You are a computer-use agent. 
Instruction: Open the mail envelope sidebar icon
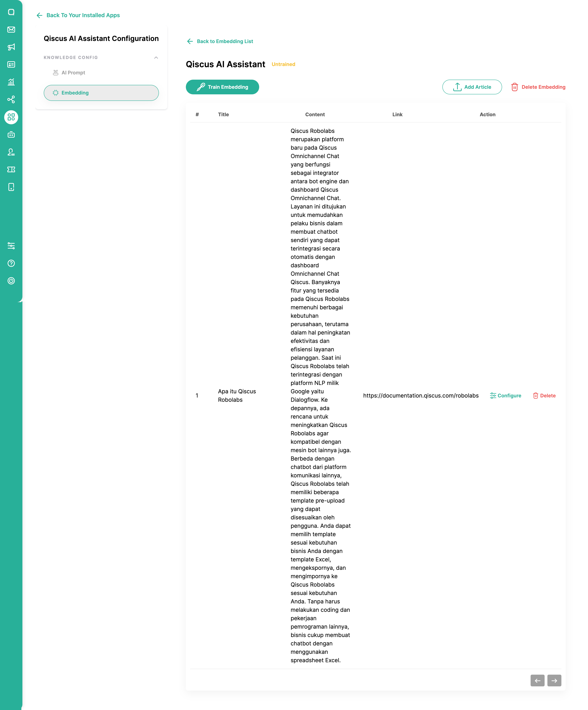[x=11, y=29]
